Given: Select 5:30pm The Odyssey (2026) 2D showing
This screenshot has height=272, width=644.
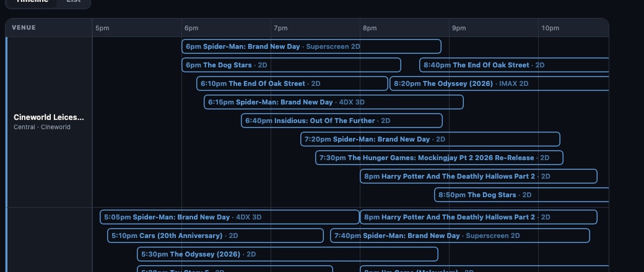Looking at the screenshot, I should tap(287, 254).
